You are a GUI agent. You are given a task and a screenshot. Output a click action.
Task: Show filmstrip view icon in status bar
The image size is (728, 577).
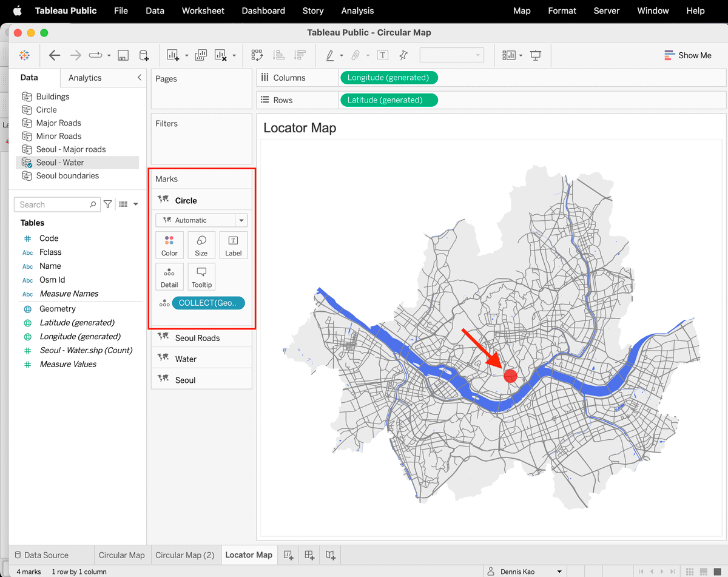click(x=703, y=572)
